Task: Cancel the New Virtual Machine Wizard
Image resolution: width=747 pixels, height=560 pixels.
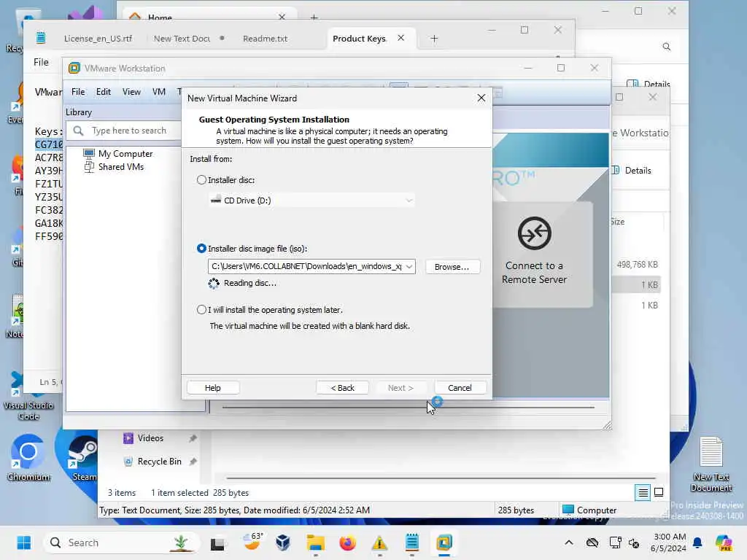Action: 460,388
